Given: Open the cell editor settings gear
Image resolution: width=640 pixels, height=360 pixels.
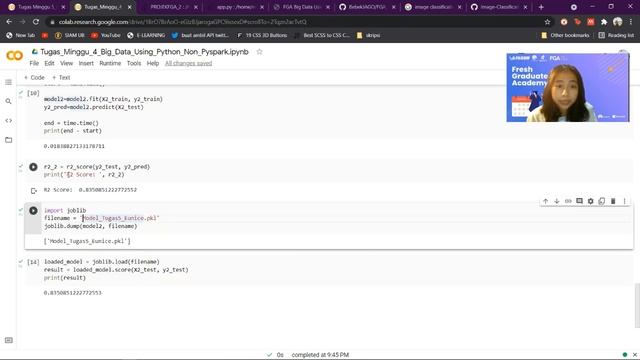Looking at the screenshot, I should tap(591, 201).
